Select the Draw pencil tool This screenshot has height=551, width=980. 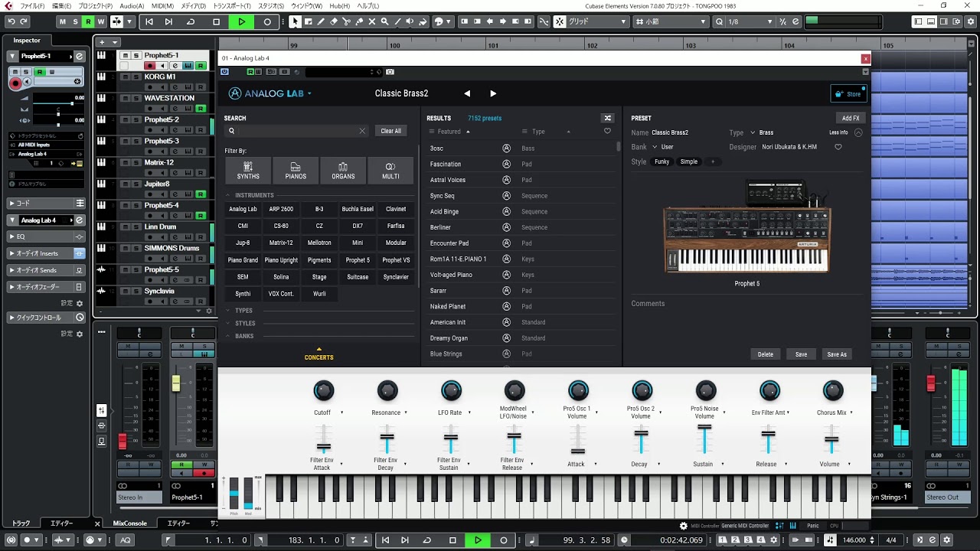click(x=321, y=22)
